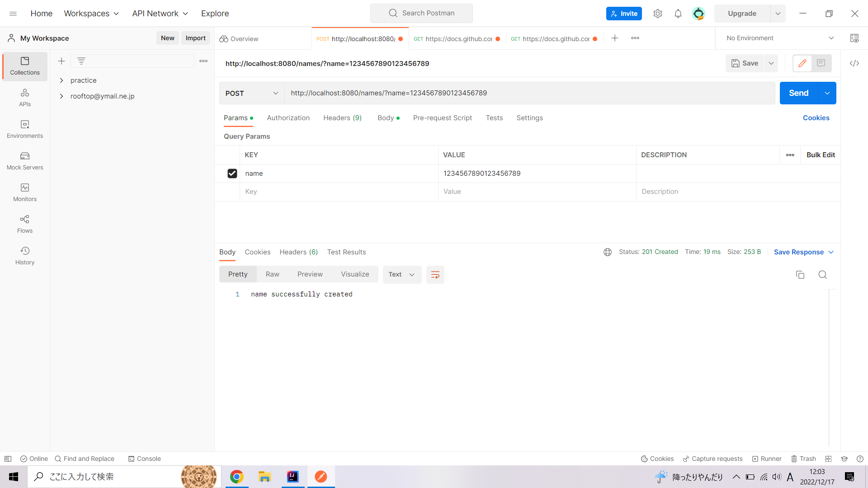Switch to the Authorization tab
This screenshot has width=868, height=488.
click(288, 118)
